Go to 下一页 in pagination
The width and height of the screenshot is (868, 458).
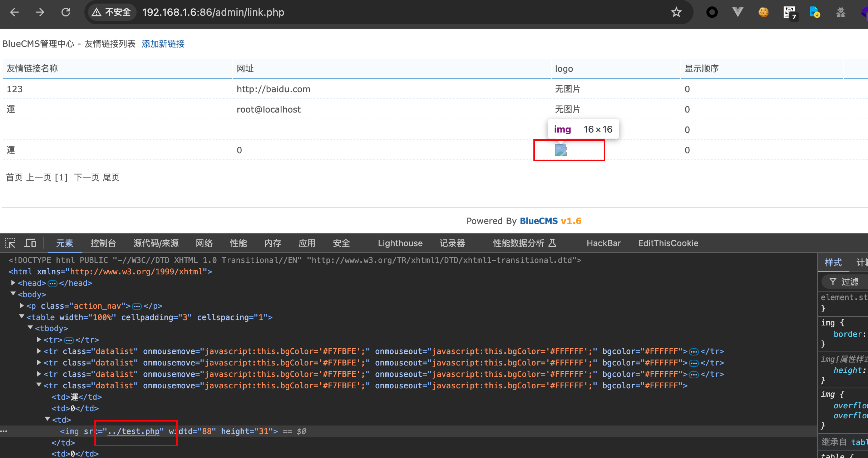(x=87, y=177)
